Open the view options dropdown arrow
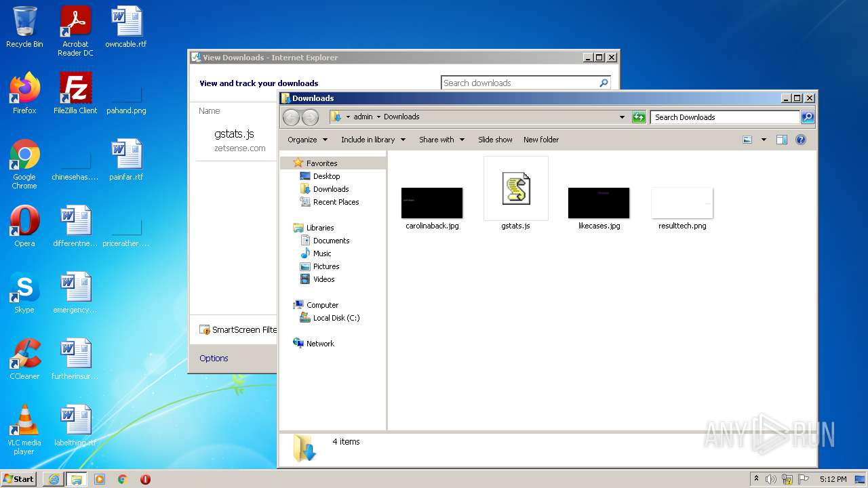This screenshot has height=488, width=868. point(764,140)
